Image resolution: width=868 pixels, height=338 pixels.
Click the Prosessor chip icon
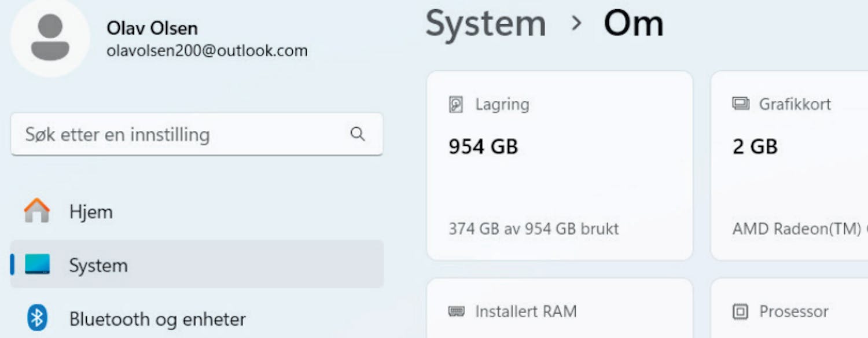740,312
